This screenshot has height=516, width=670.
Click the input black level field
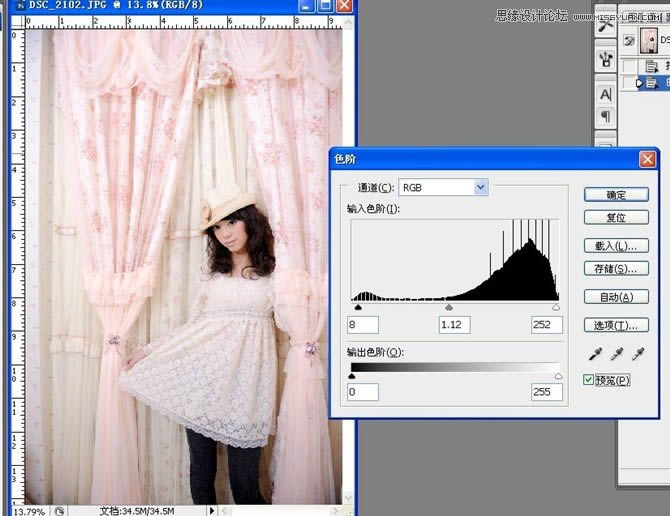coord(364,325)
